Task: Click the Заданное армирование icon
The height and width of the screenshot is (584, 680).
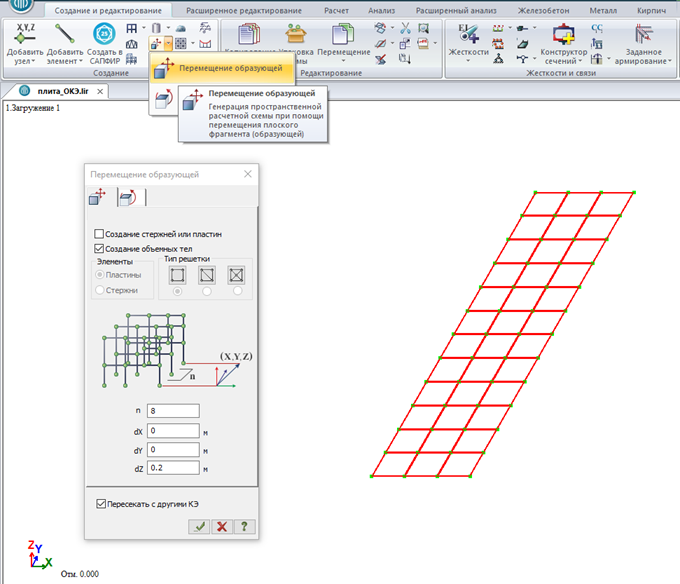Action: pos(644,34)
